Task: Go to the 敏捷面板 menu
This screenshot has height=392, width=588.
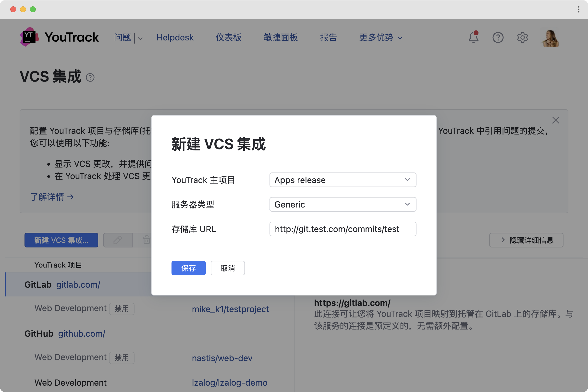Action: click(281, 37)
